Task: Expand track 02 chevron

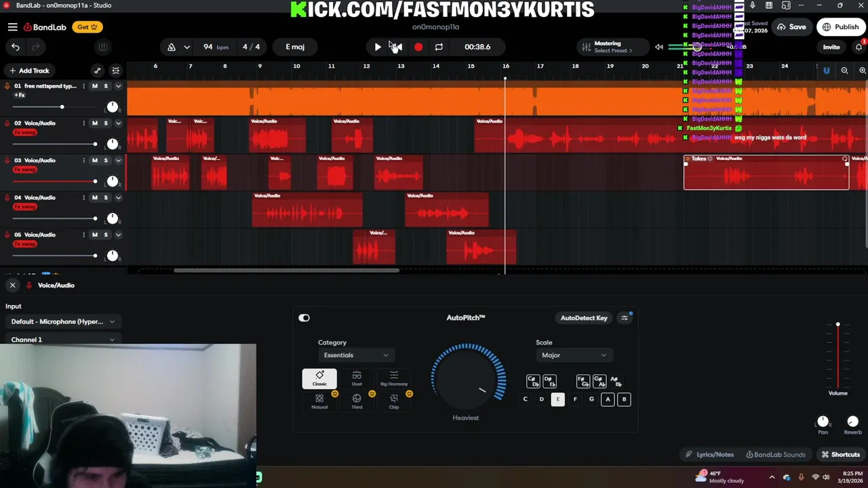Action: 118,123
